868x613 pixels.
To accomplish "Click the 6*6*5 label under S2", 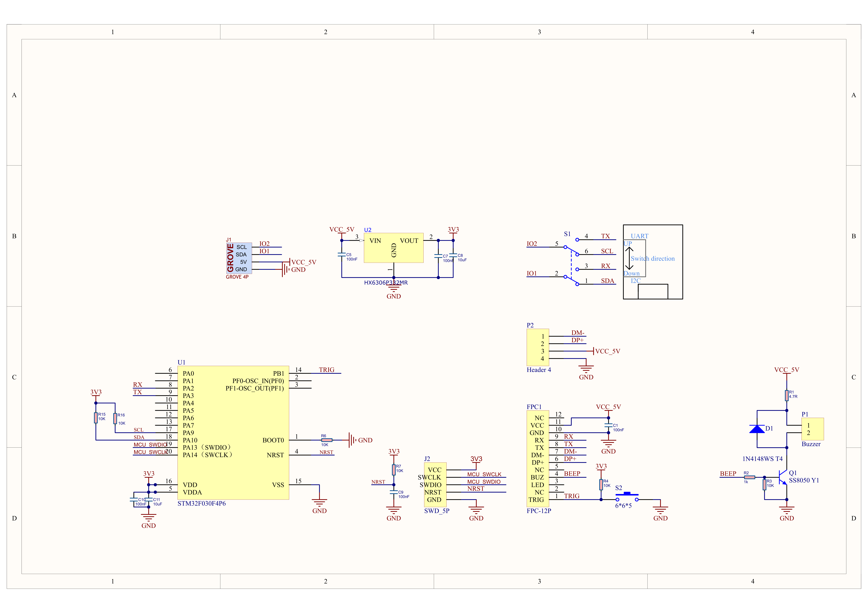I will [623, 506].
